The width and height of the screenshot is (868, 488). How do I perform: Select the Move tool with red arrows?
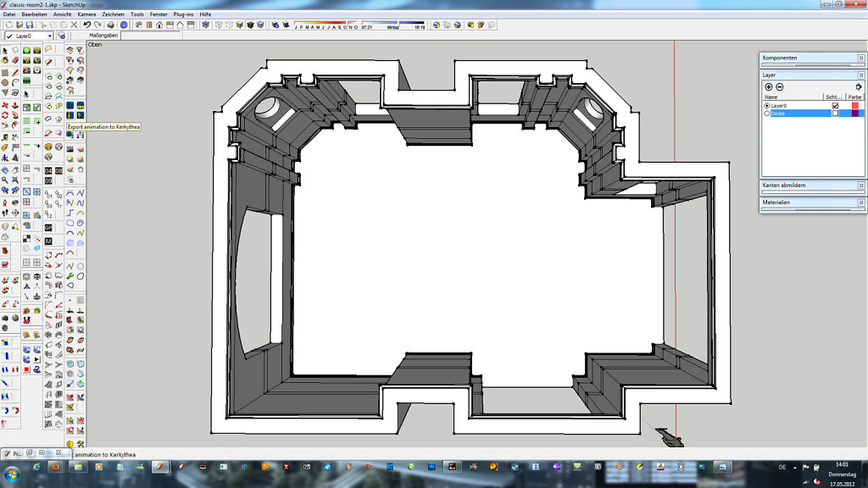(5, 105)
